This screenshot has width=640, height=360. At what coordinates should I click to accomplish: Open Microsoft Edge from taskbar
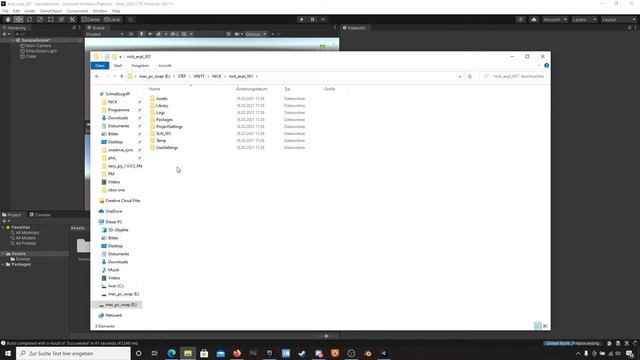(x=171, y=353)
